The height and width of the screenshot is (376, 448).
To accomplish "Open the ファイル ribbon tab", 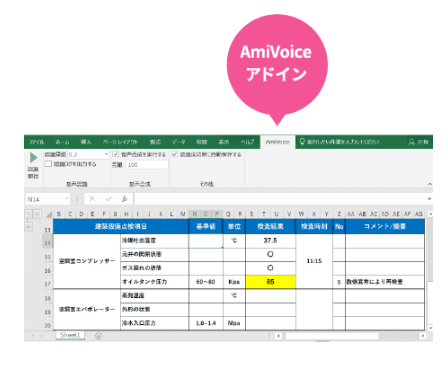I will [36, 142].
